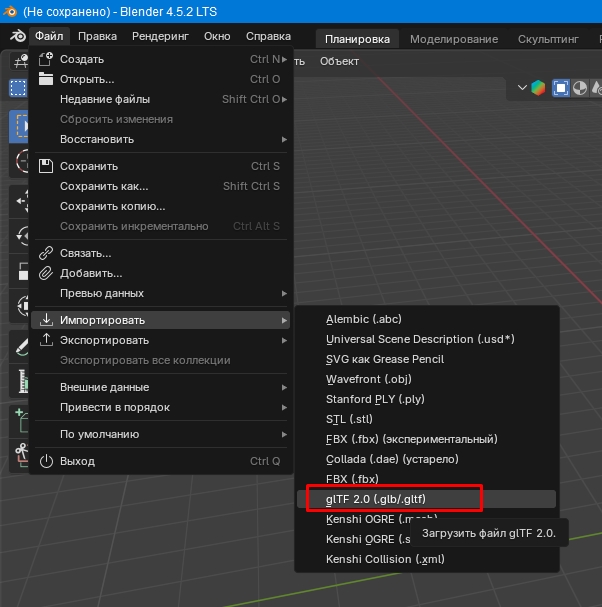Click the floppy disk icon beside Сохранить
The image size is (602, 607).
(x=46, y=166)
